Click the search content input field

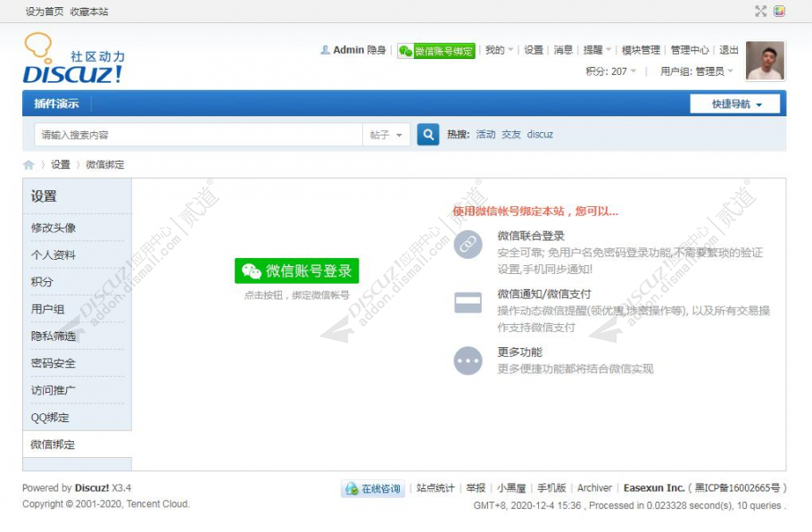tap(198, 135)
